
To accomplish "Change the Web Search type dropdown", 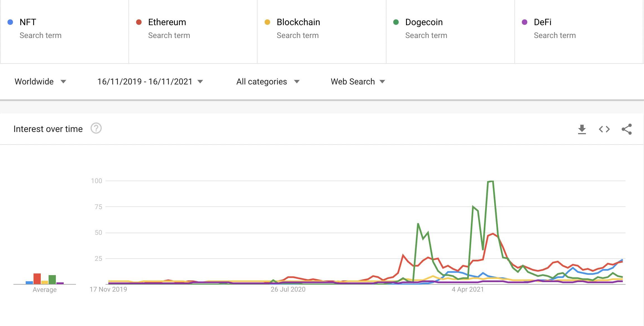I will pos(358,82).
